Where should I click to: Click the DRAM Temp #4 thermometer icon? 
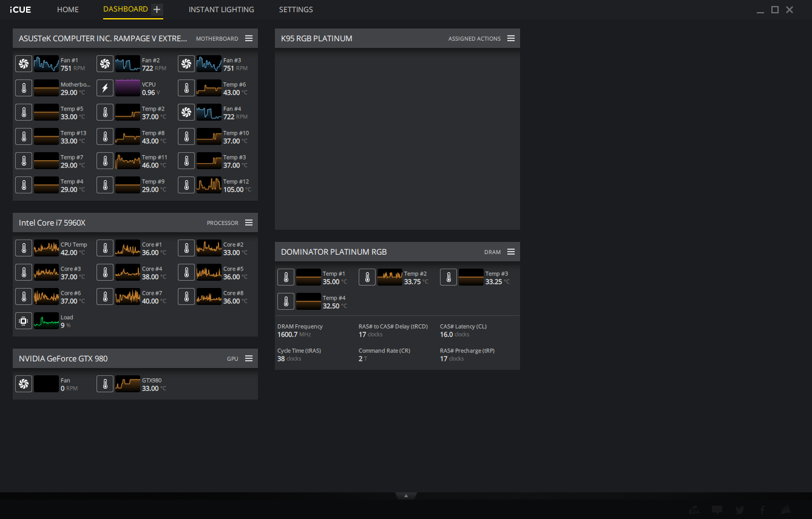tap(286, 301)
